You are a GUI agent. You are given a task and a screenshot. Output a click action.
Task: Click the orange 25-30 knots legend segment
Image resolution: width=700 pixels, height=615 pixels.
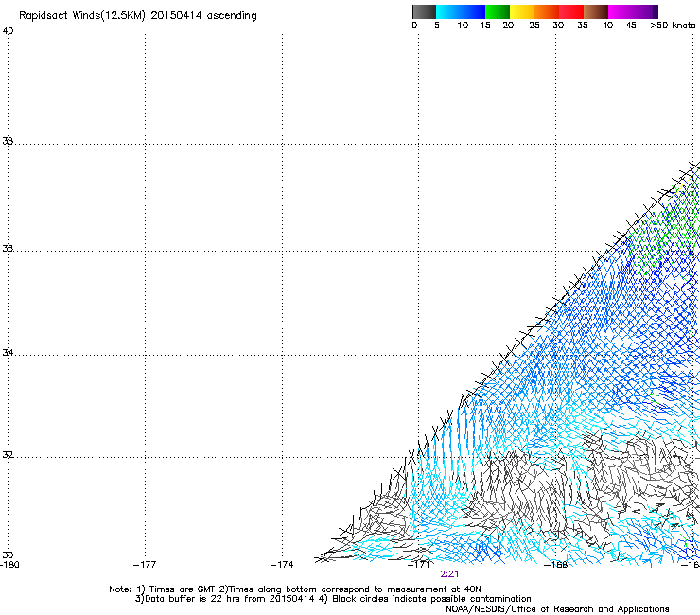[x=547, y=11]
